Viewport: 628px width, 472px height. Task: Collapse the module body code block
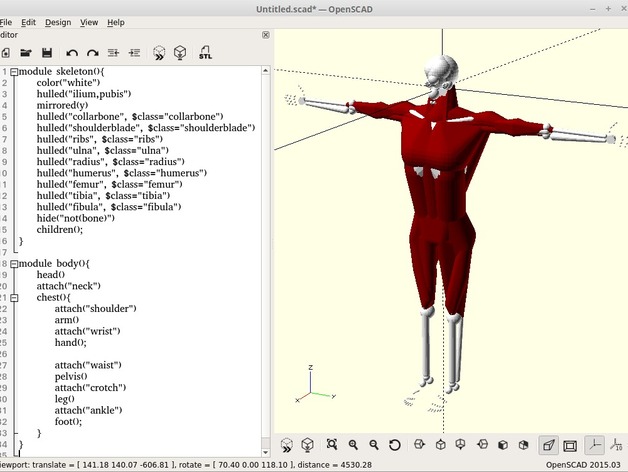(x=14, y=264)
